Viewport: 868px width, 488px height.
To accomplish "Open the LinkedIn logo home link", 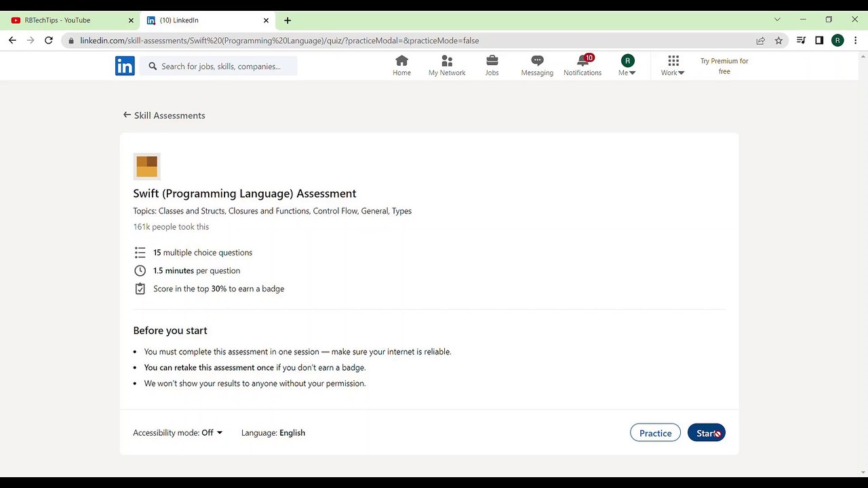I will tap(125, 66).
